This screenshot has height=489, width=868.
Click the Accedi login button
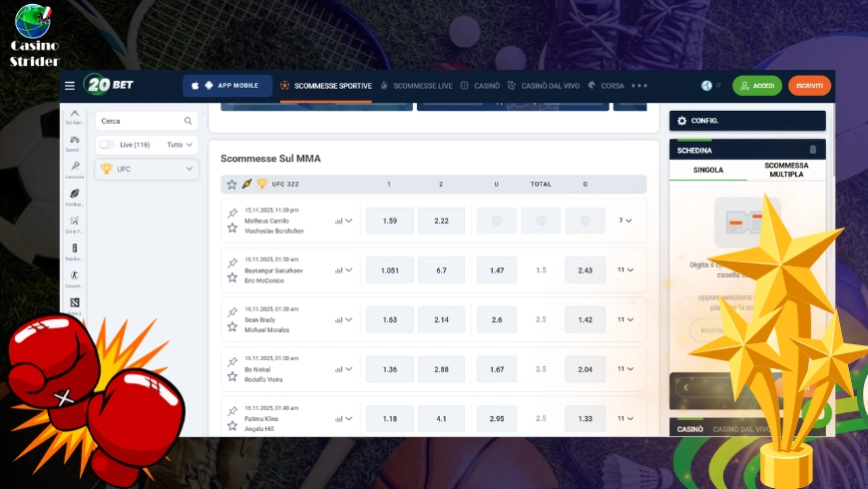tap(756, 86)
